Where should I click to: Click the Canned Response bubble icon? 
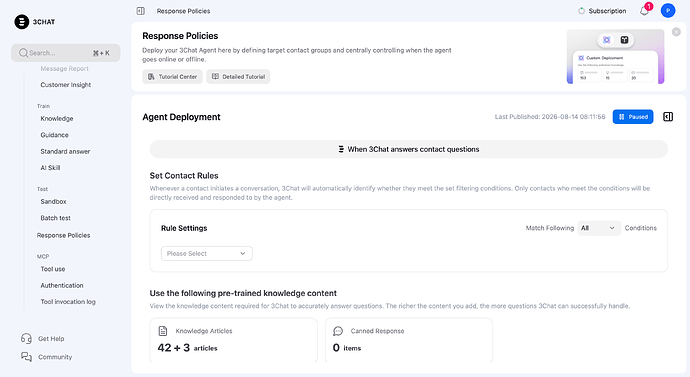point(338,331)
